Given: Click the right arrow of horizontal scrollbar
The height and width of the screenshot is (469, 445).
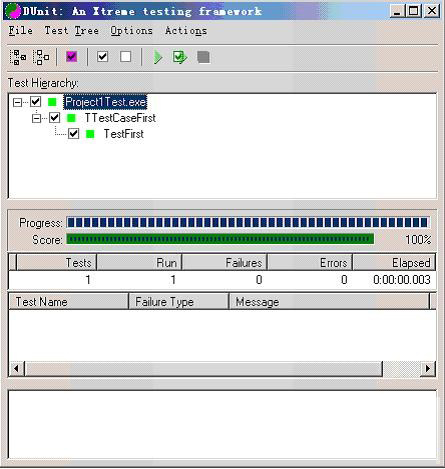Looking at the screenshot, I should coord(428,369).
